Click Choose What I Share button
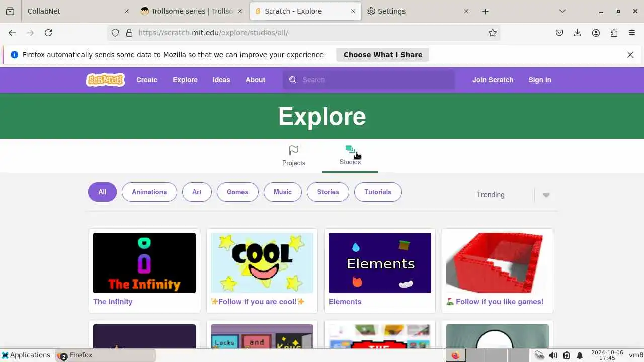This screenshot has width=644, height=362. pyautogui.click(x=383, y=55)
